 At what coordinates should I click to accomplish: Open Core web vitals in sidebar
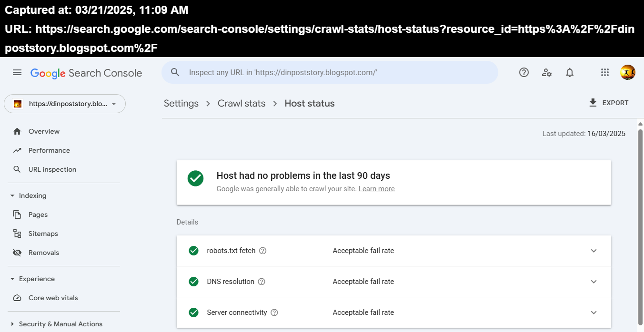click(x=53, y=298)
